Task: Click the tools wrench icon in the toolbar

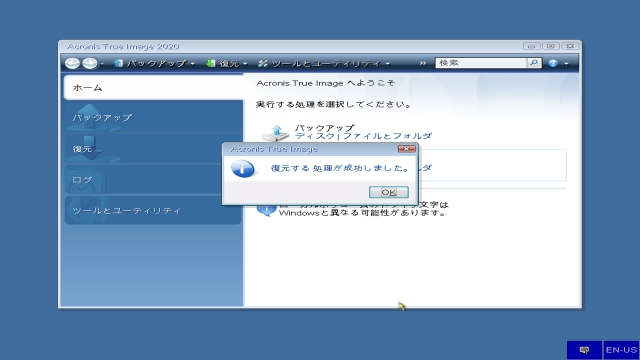Action: 263,63
